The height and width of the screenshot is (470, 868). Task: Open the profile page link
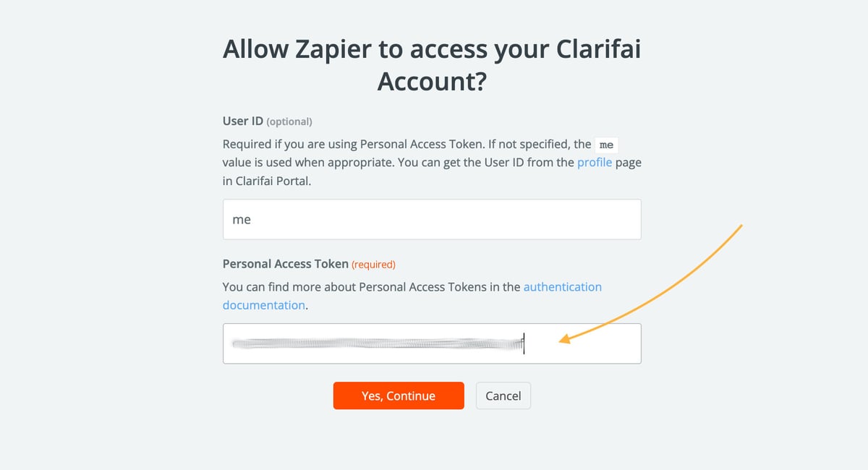(x=595, y=163)
